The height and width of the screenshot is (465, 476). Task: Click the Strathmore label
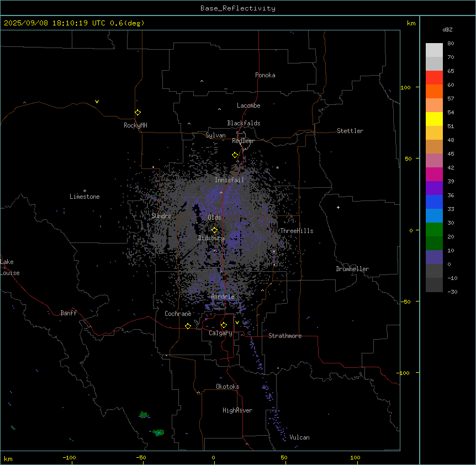(285, 336)
